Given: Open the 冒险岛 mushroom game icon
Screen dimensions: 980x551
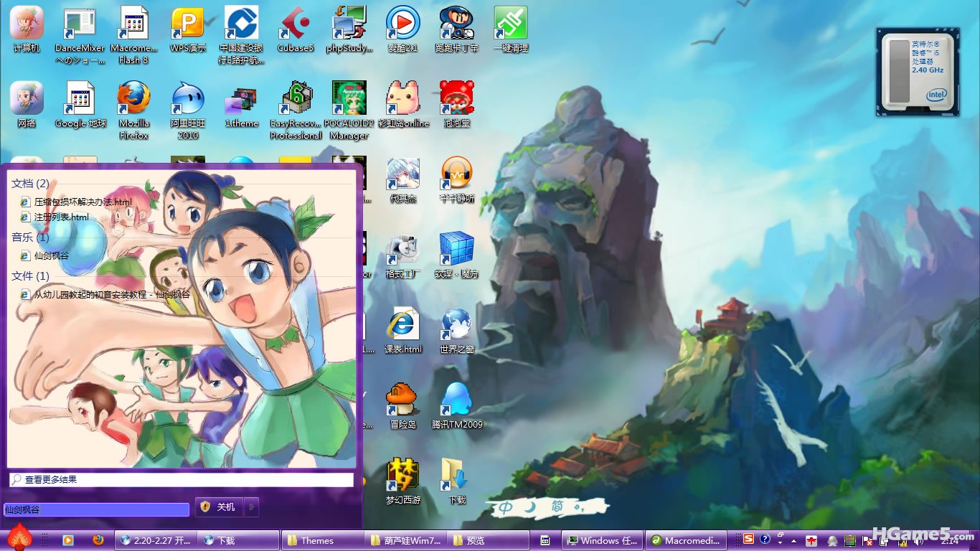Looking at the screenshot, I should [402, 402].
